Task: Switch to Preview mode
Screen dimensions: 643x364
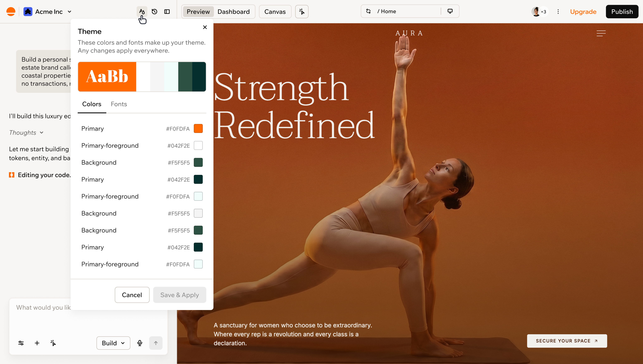Action: (x=198, y=11)
